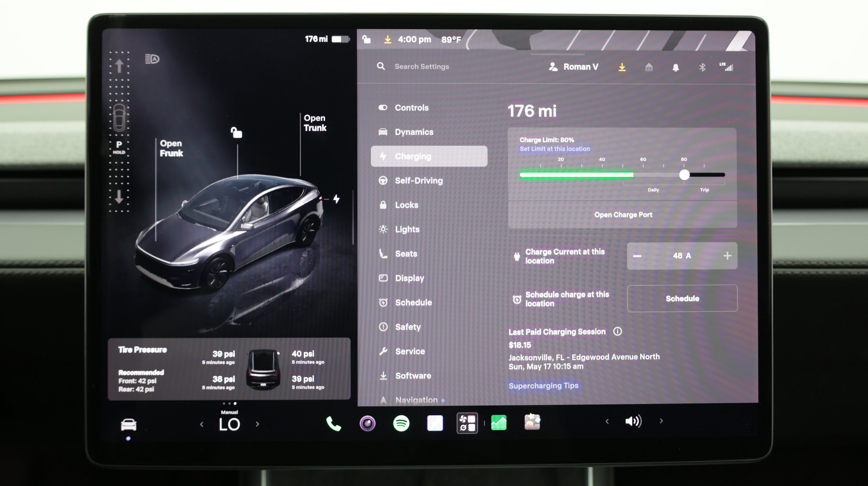Lower volume with left chevron
The image size is (868, 486).
[607, 421]
